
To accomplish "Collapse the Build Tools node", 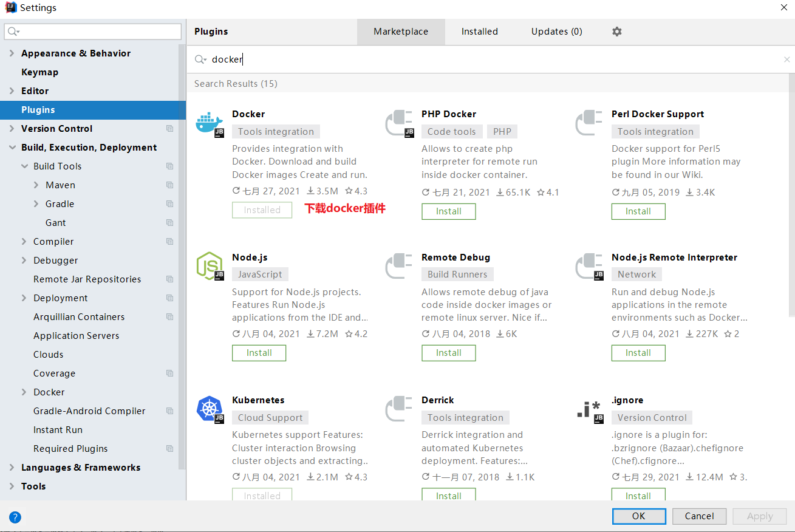I will [x=24, y=166].
